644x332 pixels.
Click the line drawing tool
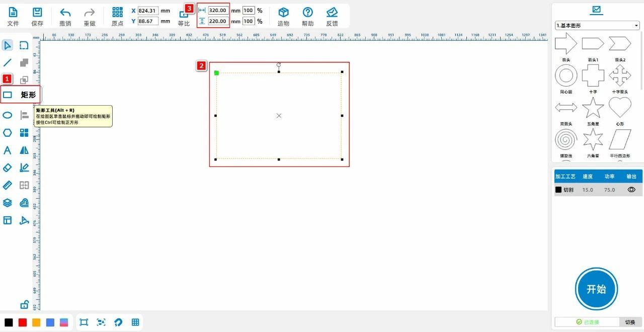tap(8, 63)
